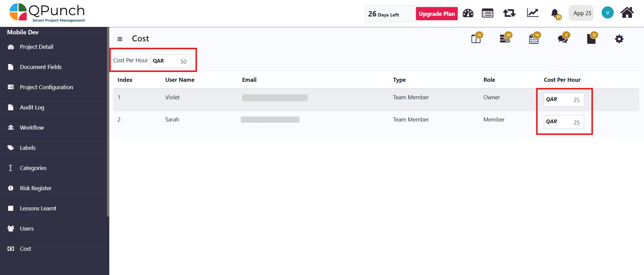Click the Index column header
Viewport: 644px width, 275px height.
pos(125,80)
